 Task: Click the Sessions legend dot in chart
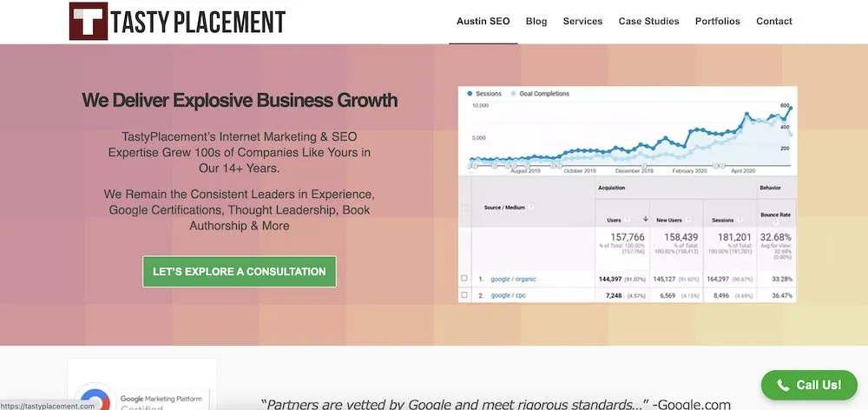470,93
